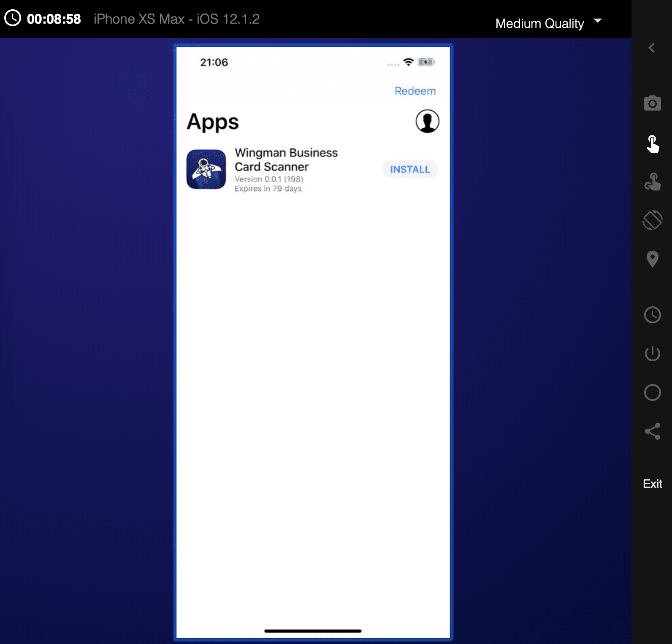Tap the battery status icon
672x644 pixels.
426,62
